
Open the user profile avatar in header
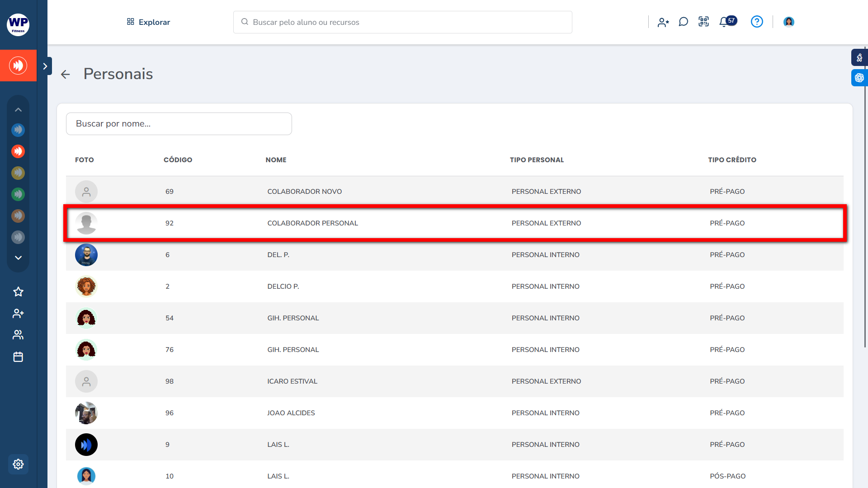click(x=789, y=22)
